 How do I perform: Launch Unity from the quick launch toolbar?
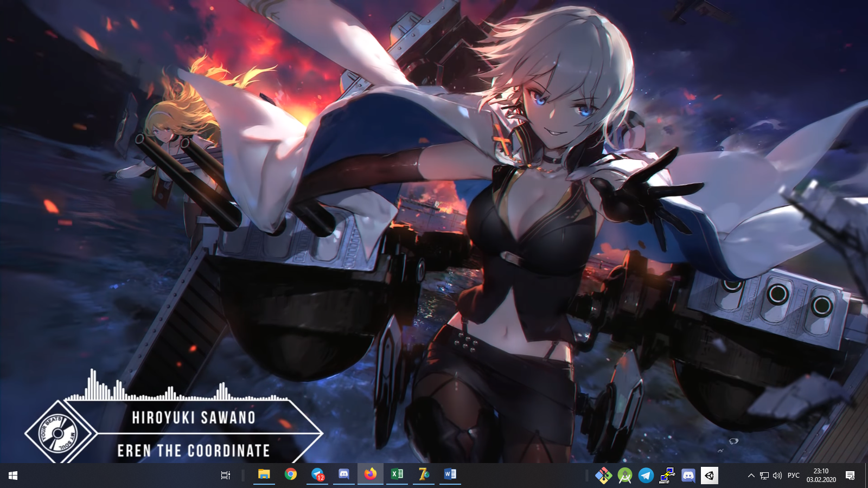tap(709, 476)
